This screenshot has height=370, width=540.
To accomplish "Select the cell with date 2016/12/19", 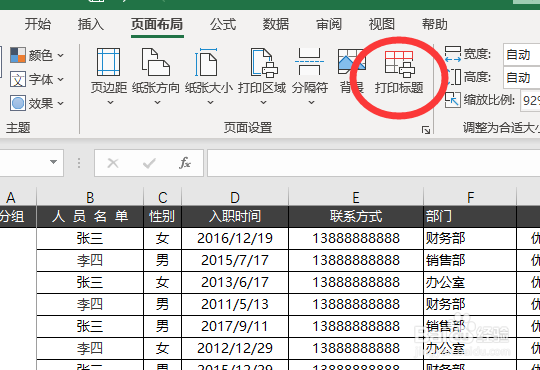I will tap(235, 238).
